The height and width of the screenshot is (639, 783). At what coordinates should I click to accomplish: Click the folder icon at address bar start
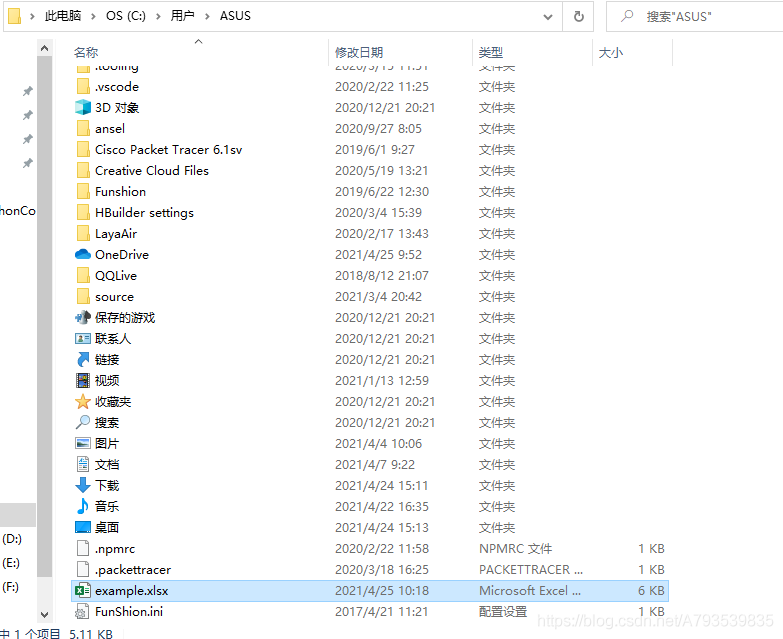14,16
